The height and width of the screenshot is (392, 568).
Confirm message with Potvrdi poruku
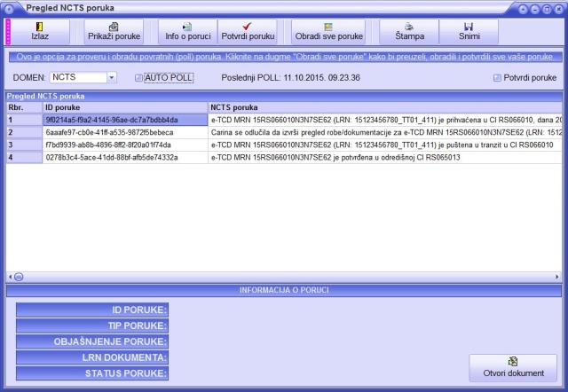pos(248,32)
